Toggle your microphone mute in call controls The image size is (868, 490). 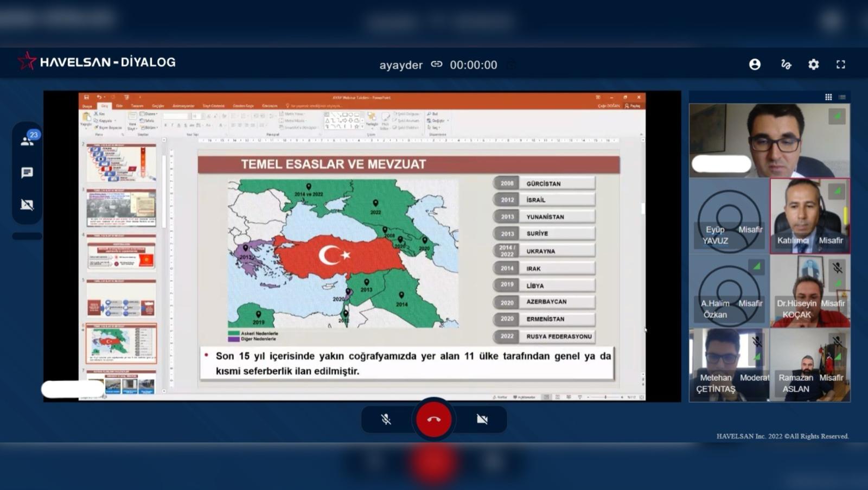(385, 419)
